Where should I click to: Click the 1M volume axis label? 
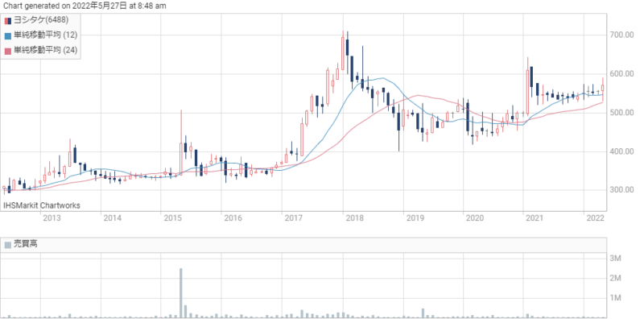click(615, 297)
